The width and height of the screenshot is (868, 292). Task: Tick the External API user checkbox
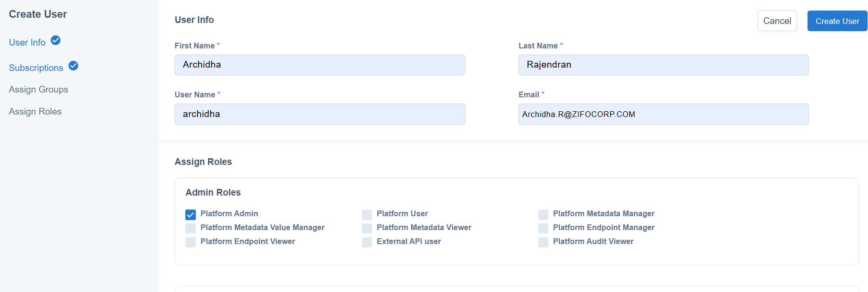(x=367, y=242)
